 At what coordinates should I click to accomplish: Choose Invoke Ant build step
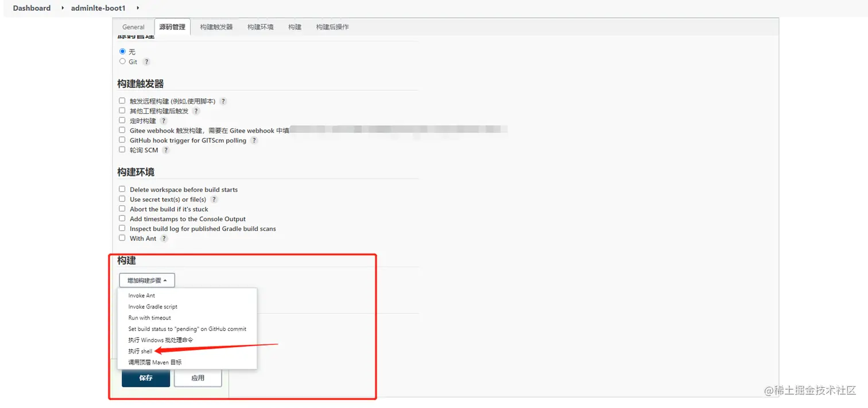(x=187, y=295)
